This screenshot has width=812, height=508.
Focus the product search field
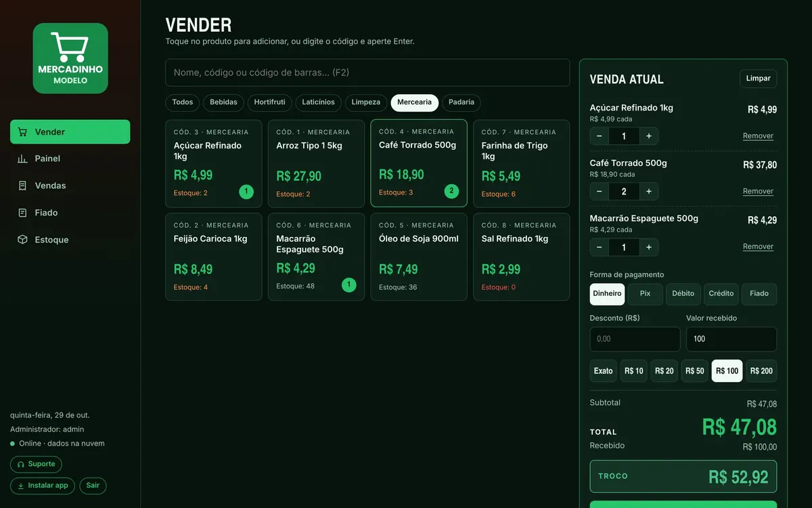click(367, 72)
